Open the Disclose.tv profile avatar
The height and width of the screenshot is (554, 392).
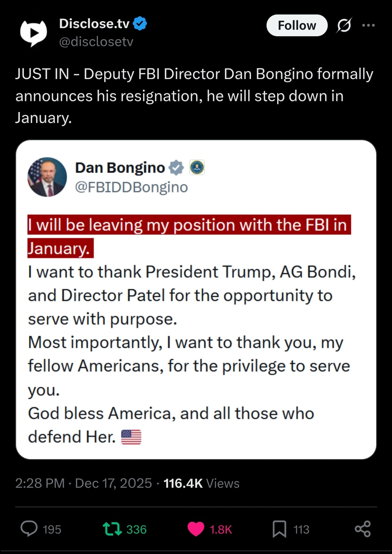[33, 32]
